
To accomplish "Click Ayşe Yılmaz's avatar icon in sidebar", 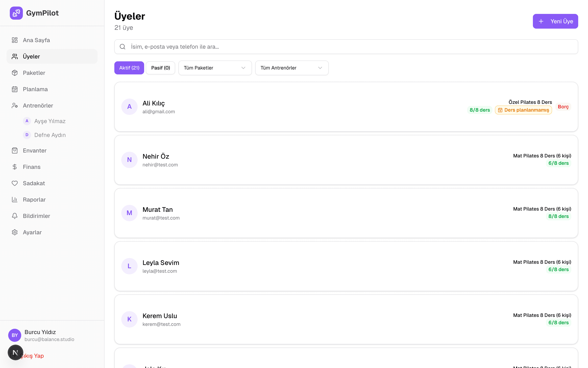I will click(x=27, y=121).
